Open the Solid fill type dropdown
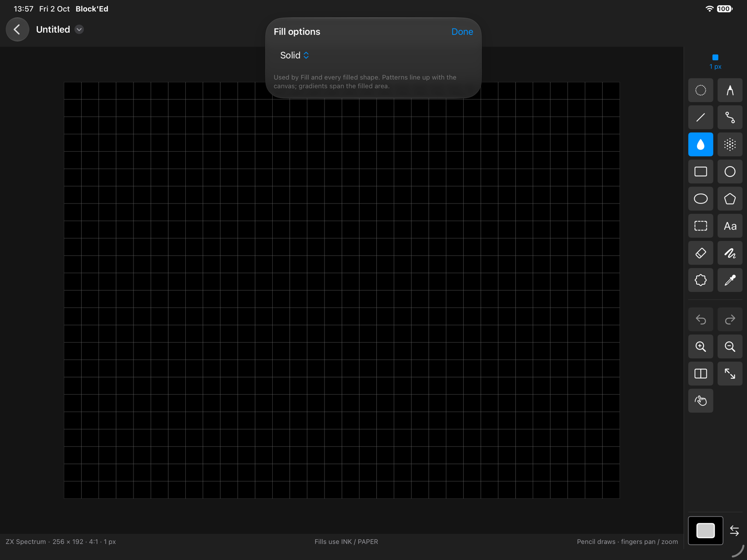This screenshot has width=747, height=560. tap(295, 55)
